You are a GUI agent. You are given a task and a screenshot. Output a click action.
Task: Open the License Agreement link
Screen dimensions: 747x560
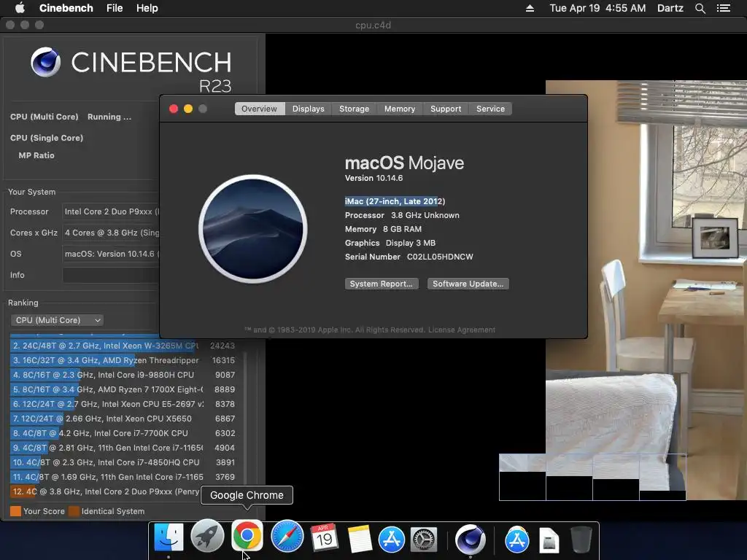point(462,330)
